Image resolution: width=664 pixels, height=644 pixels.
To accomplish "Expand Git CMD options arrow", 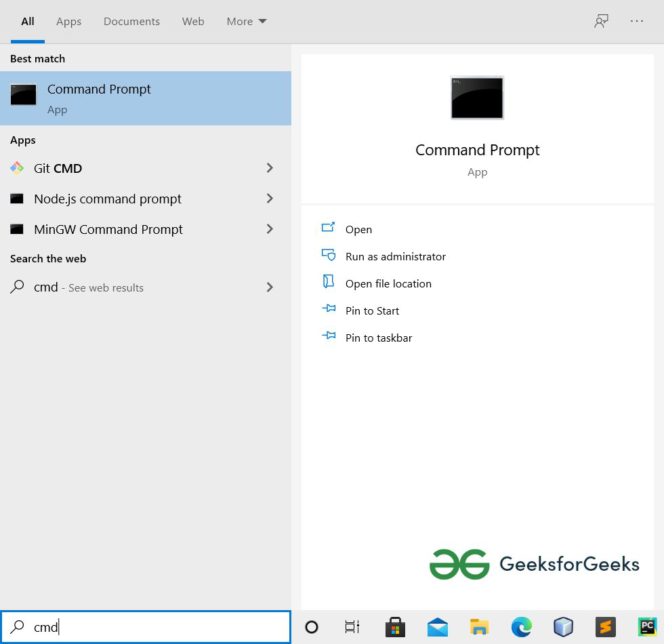I will click(x=270, y=168).
